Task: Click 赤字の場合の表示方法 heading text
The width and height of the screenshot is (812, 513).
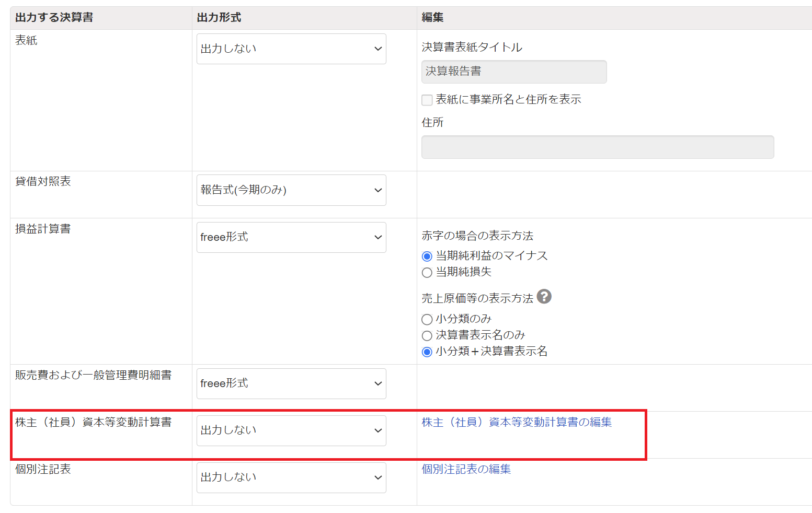Action: coord(477,236)
